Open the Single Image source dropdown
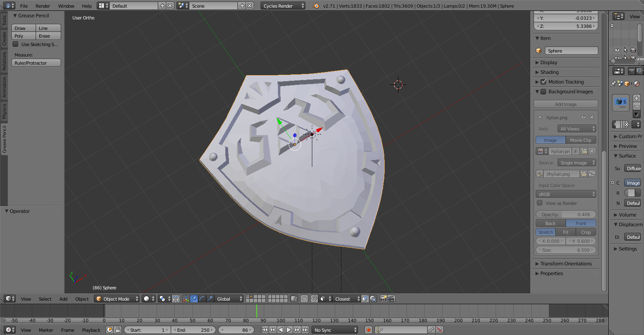644x335 pixels. 576,162
